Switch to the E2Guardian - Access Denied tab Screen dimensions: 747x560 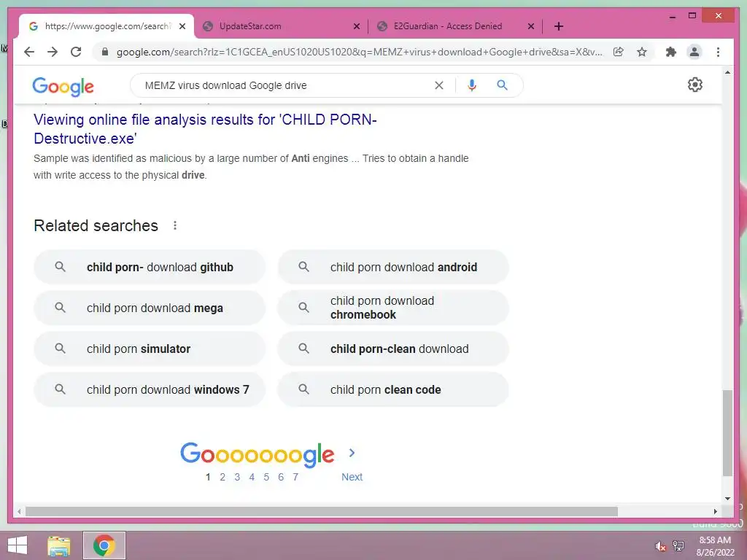click(x=455, y=26)
